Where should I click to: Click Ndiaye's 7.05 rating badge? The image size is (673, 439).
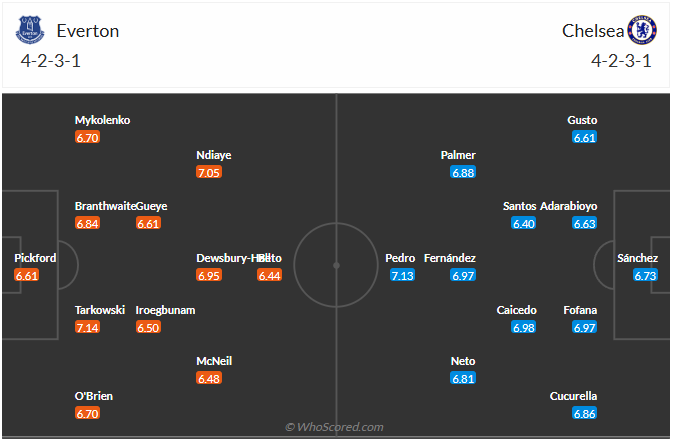click(209, 173)
